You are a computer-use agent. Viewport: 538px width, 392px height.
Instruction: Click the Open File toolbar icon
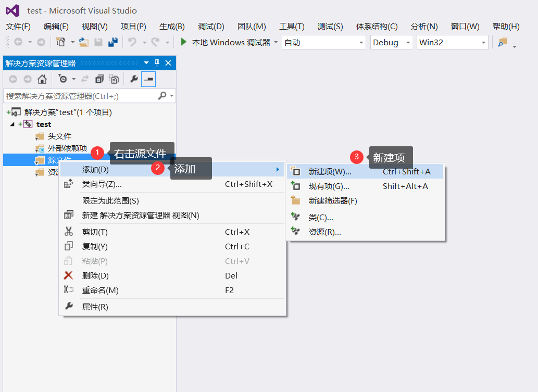pos(84,42)
